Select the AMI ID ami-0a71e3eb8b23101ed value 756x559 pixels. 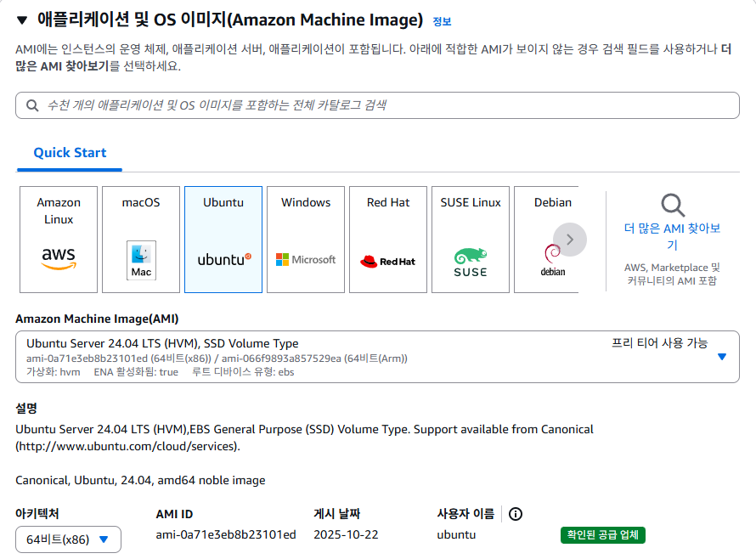click(226, 535)
